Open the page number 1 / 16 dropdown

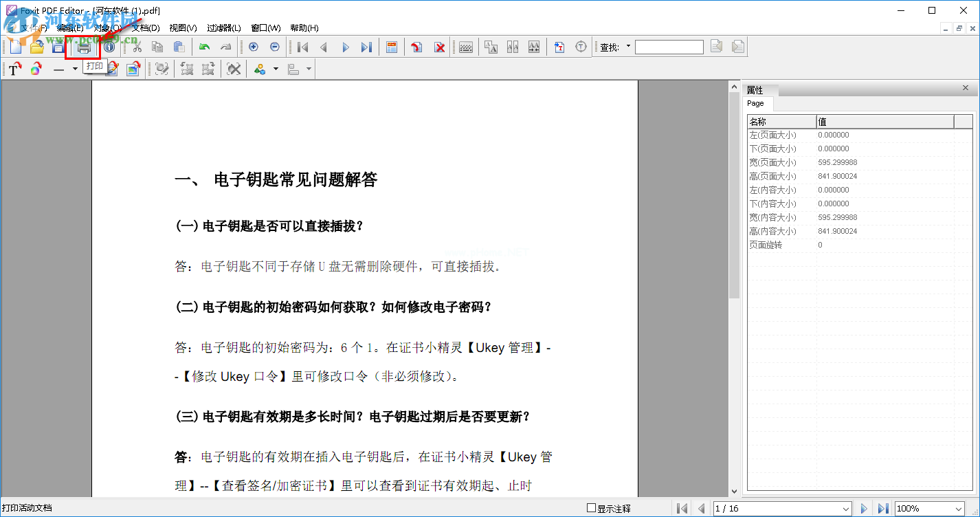pos(846,508)
